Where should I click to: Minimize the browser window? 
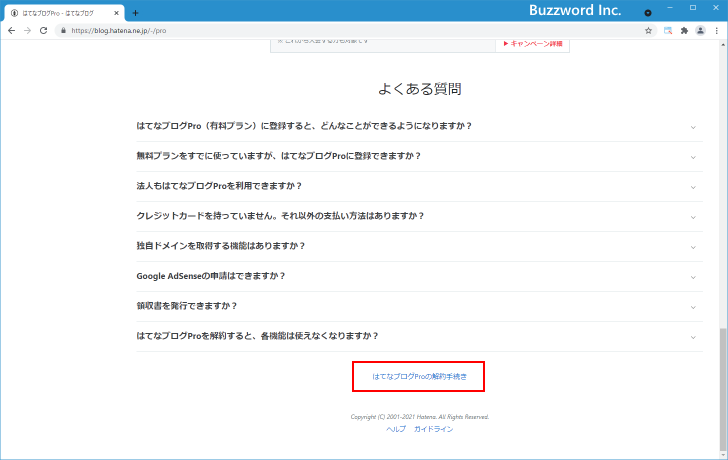pos(670,8)
